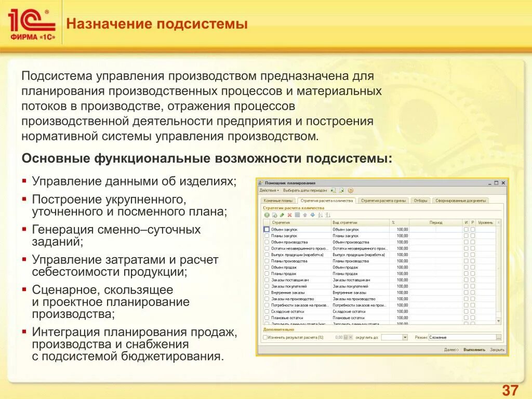Open the 'округлить до' dropdown arrow

[x=405, y=337]
